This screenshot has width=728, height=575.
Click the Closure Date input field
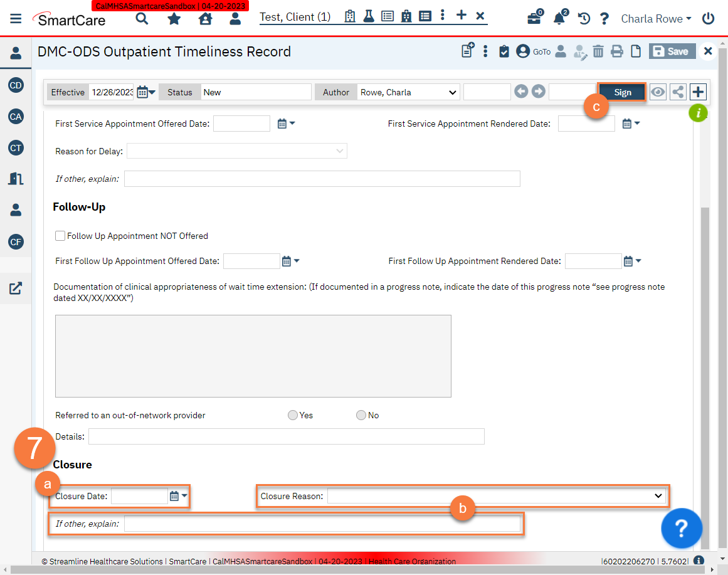[x=139, y=495]
